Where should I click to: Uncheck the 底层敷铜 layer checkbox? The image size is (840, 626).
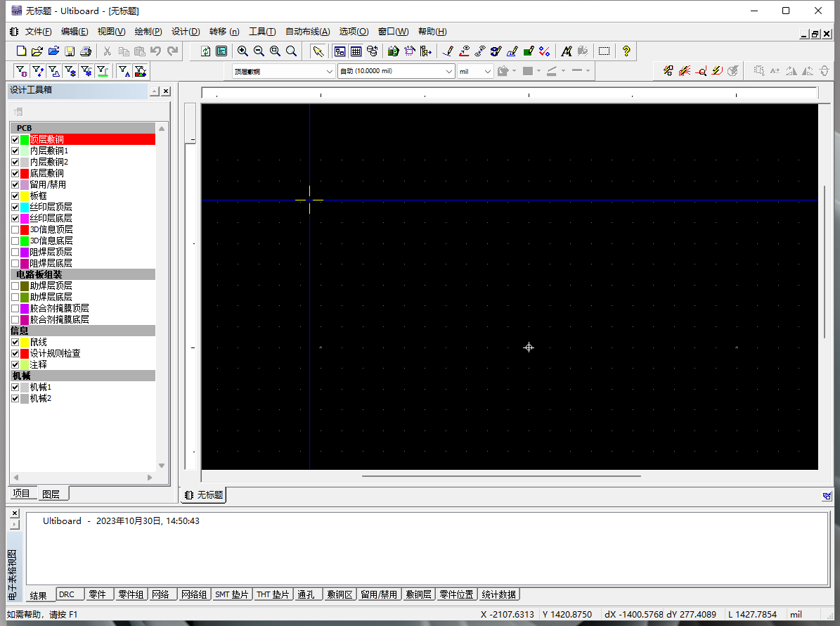15,173
